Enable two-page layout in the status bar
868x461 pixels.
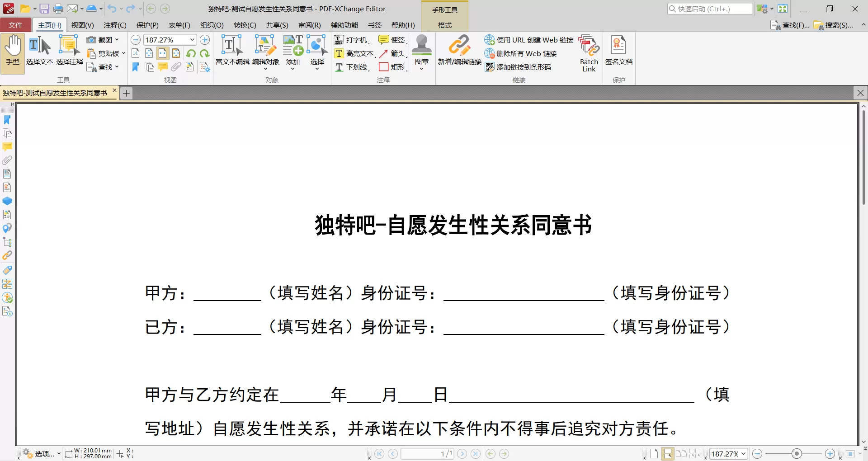[x=682, y=454]
